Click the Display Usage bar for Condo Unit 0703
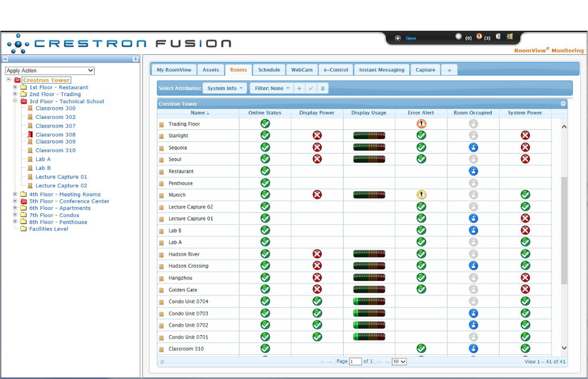The image size is (588, 379). coord(369,313)
